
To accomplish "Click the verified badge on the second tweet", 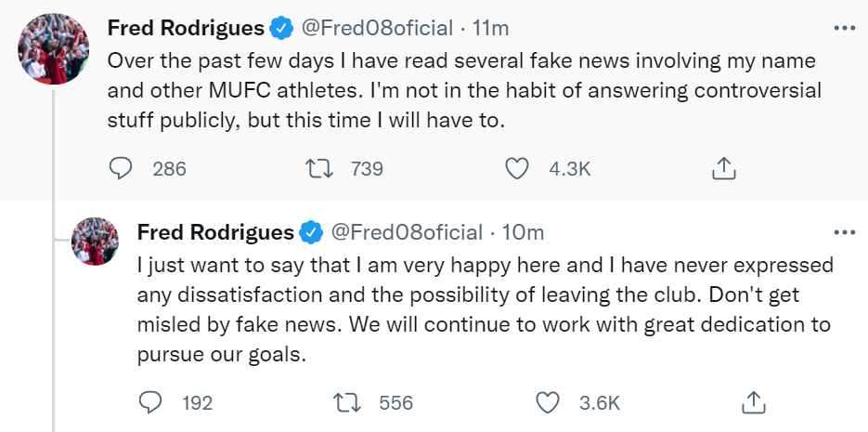I will coord(310,232).
